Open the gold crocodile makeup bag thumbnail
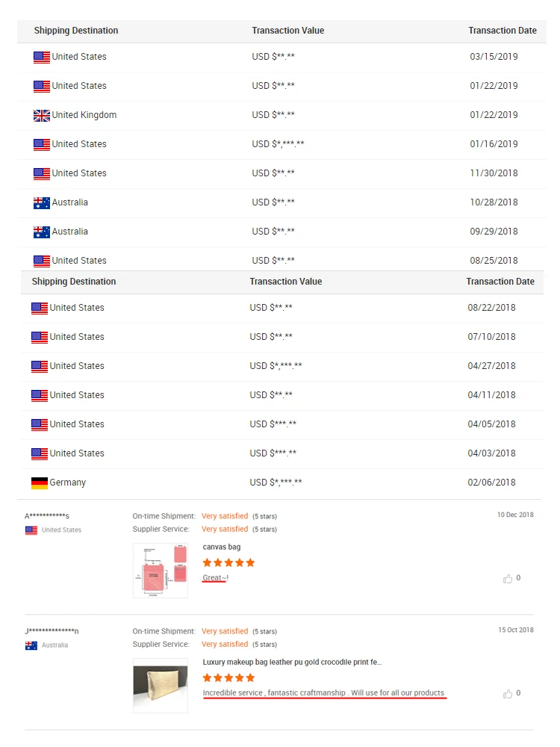Viewport: 560px width, 747px height. (x=161, y=686)
